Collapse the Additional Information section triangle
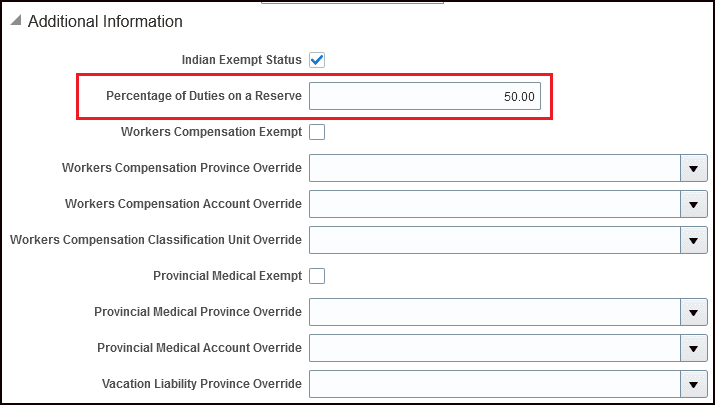Screen dimensions: 715x405 pyautogui.click(x=15, y=21)
